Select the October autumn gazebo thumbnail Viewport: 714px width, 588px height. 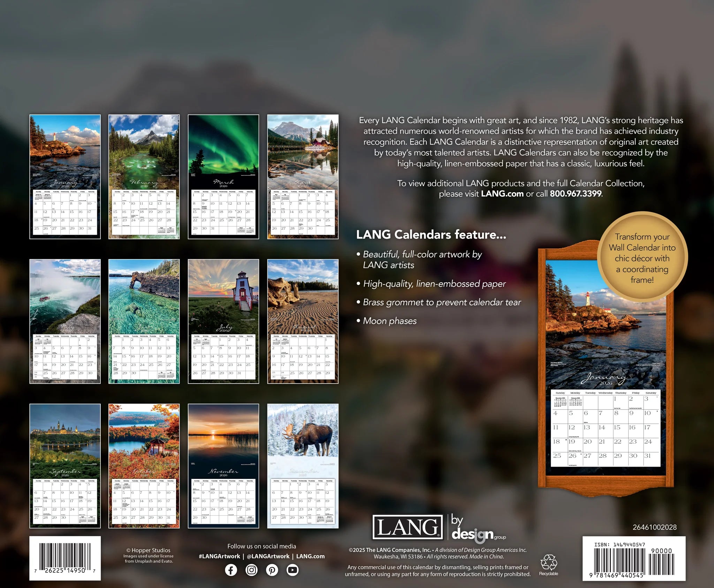[144, 466]
